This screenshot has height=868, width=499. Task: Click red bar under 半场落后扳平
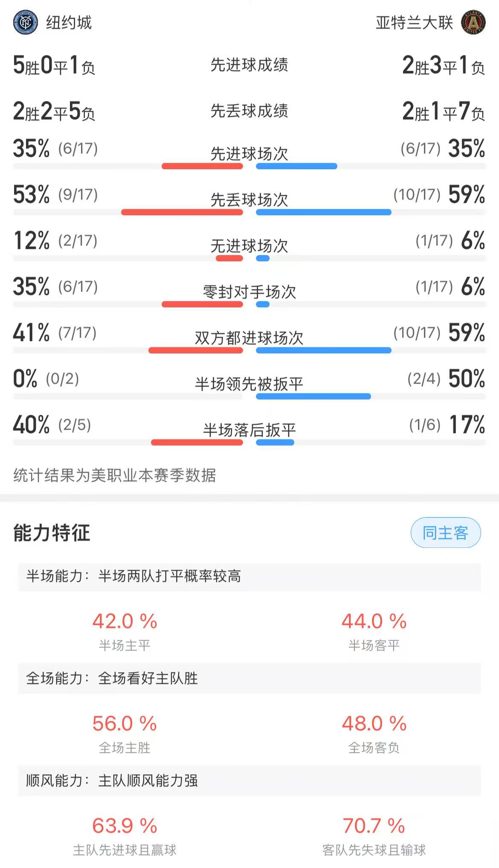(x=197, y=443)
